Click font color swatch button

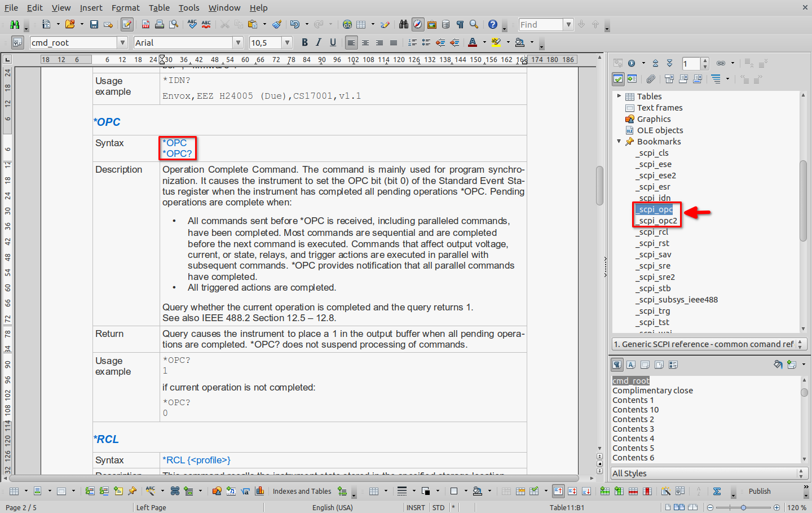tap(473, 42)
